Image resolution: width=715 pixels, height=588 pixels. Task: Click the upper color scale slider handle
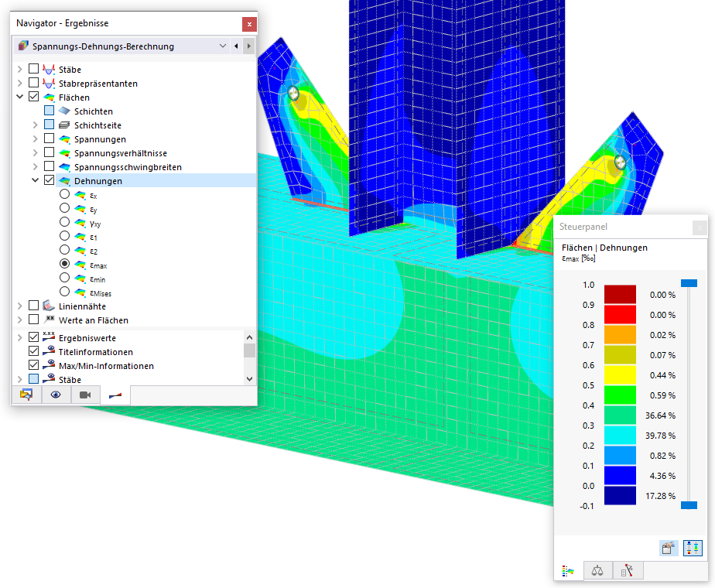coord(689,283)
